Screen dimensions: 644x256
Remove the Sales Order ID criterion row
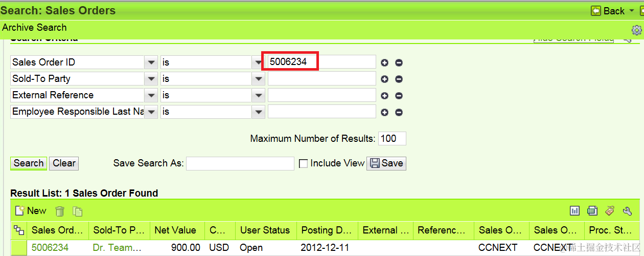(x=399, y=62)
